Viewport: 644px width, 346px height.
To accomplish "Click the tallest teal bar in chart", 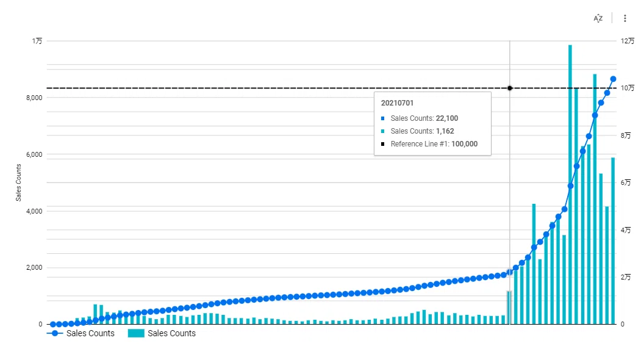I will point(570,184).
